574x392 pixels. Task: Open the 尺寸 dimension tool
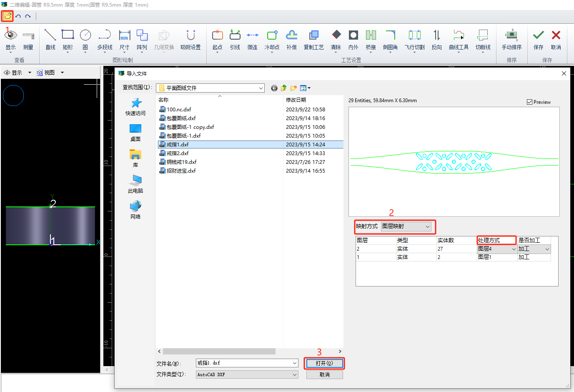124,40
